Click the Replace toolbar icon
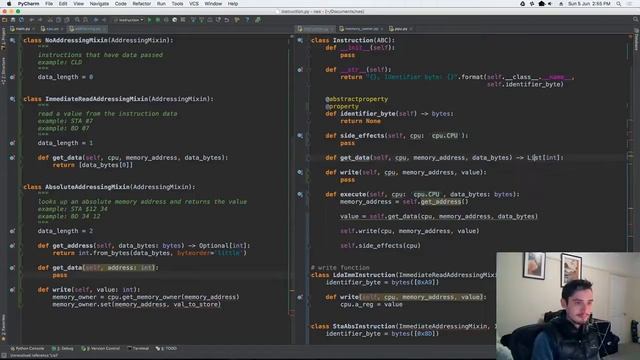This screenshot has width=640, height=360. (85, 20)
